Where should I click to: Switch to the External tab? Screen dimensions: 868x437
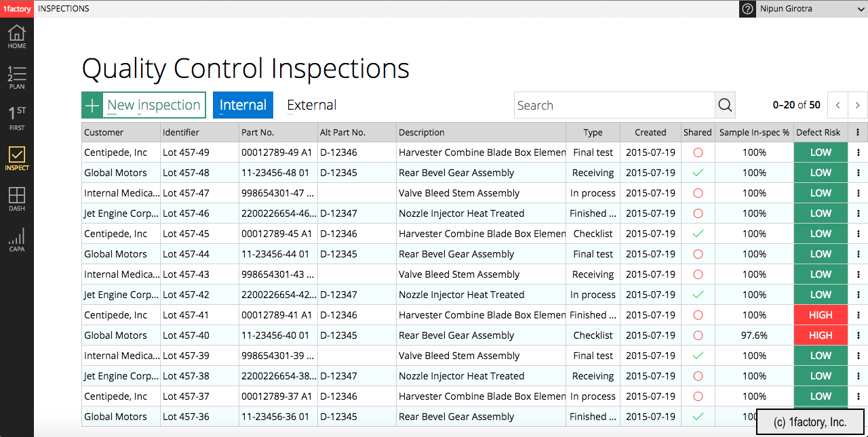coord(311,105)
